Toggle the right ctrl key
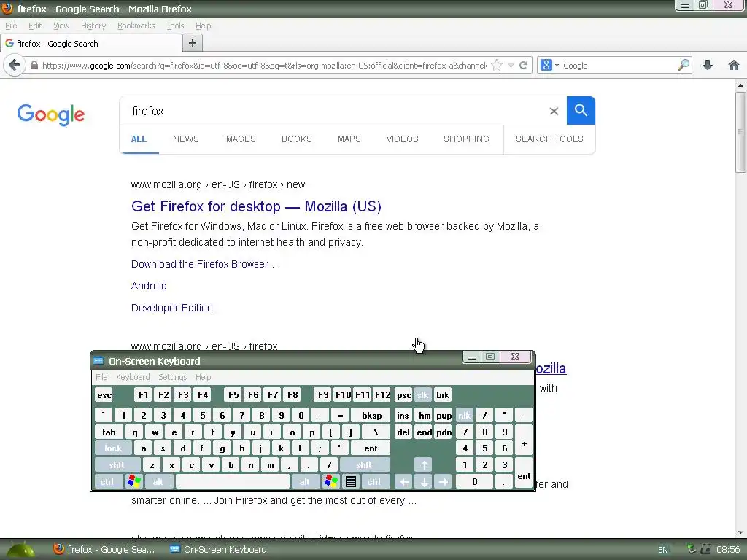The image size is (747, 560). (x=374, y=481)
